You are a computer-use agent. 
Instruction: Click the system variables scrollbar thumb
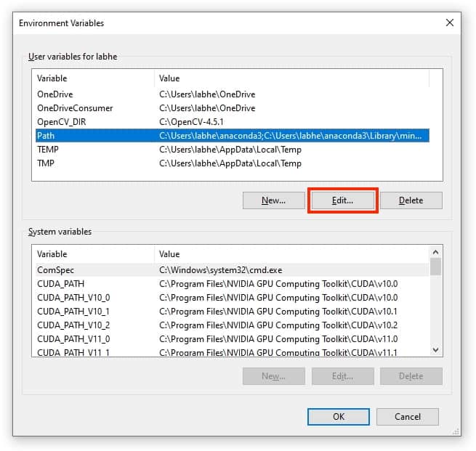[x=435, y=267]
